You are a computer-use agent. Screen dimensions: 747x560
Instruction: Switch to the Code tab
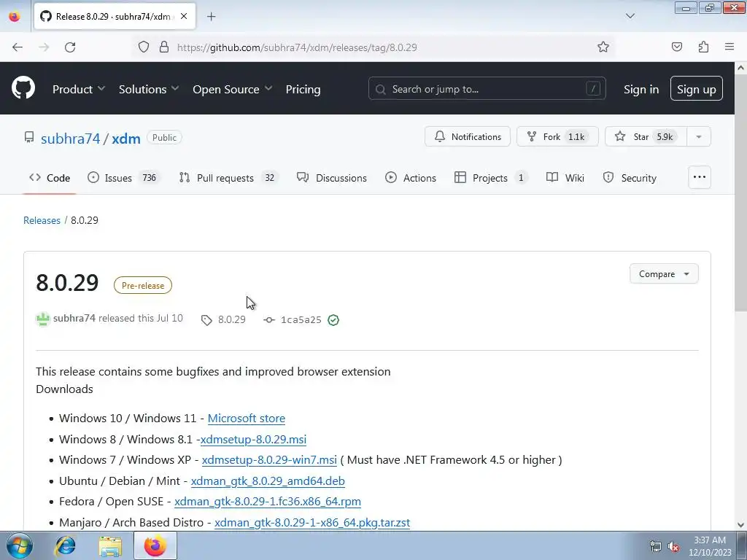click(x=50, y=178)
